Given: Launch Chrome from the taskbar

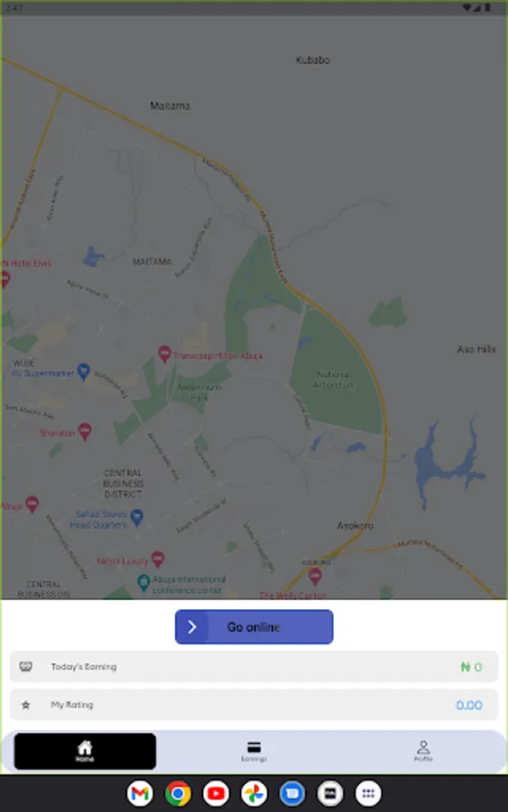Looking at the screenshot, I should 178,793.
